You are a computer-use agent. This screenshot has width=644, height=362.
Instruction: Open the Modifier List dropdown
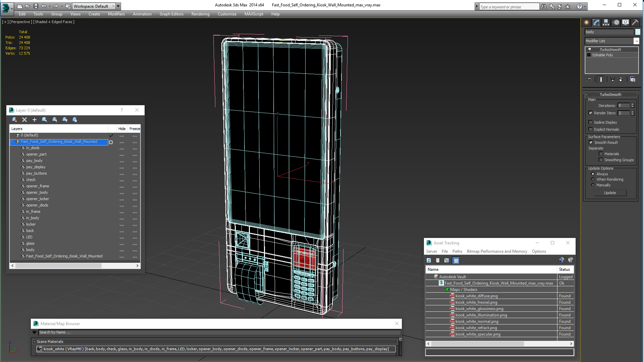[x=636, y=41]
